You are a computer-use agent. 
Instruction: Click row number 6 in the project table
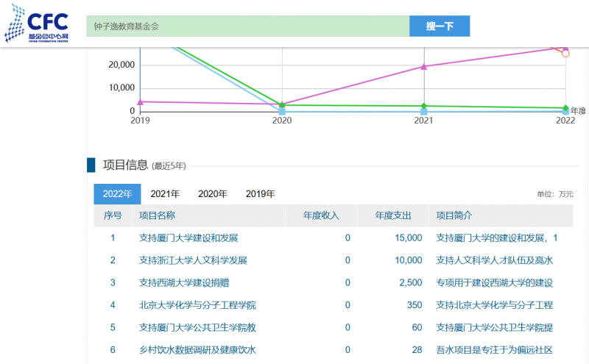pyautogui.click(x=113, y=350)
